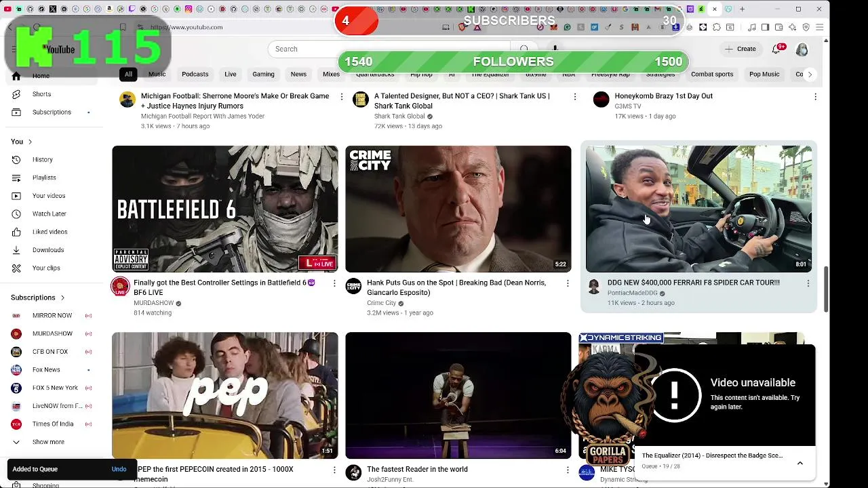The image size is (868, 488).
Task: Focus the YouTube search field
Action: [x=390, y=49]
